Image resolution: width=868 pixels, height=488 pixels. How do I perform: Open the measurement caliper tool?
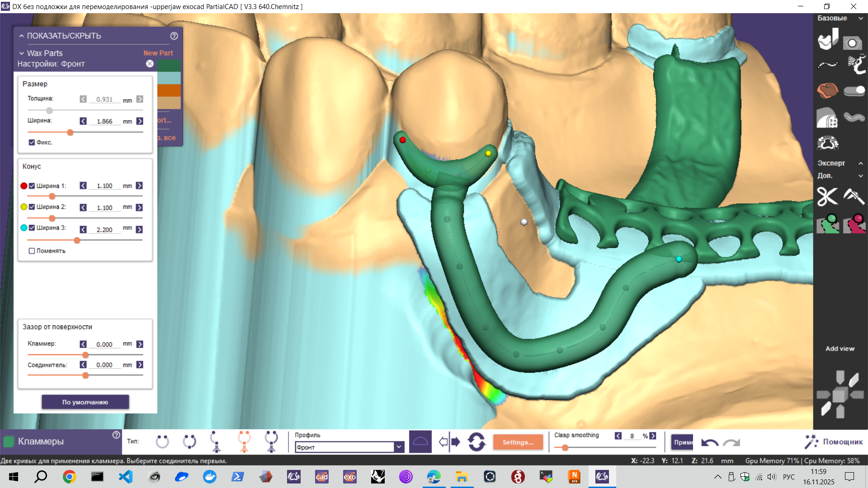coord(855,197)
